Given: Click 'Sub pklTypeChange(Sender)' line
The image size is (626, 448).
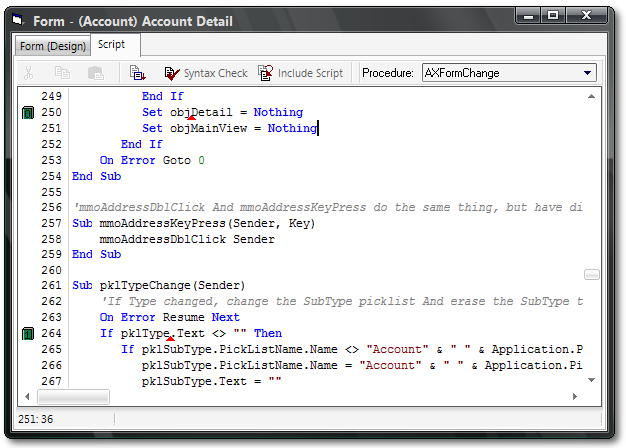Looking at the screenshot, I should [158, 285].
